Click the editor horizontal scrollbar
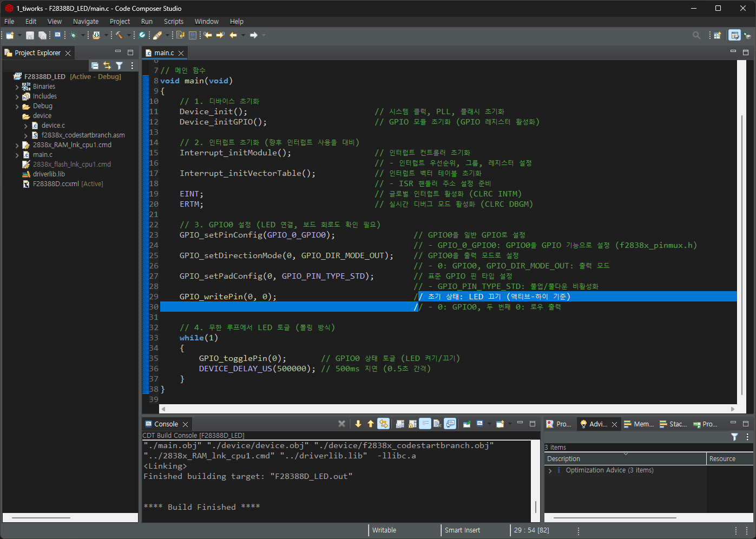 pos(449,409)
